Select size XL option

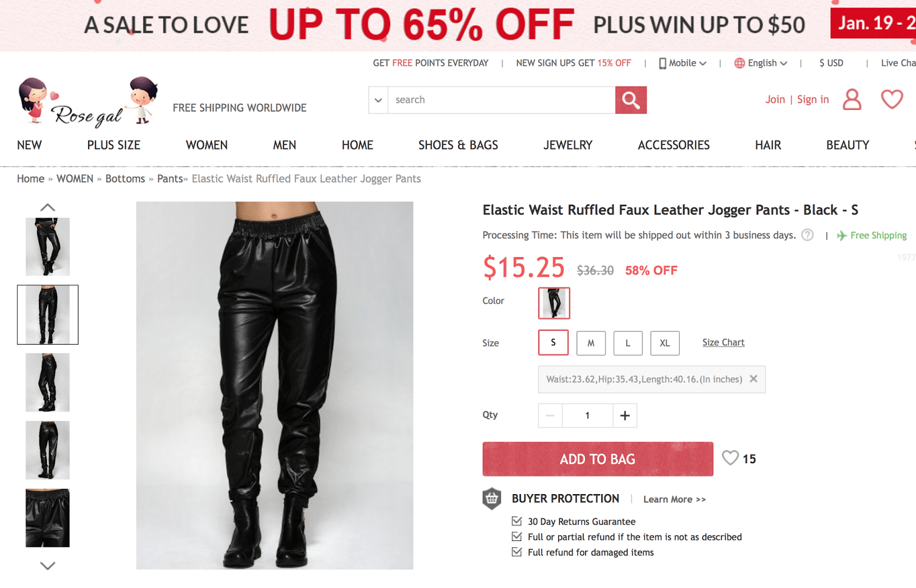point(665,344)
